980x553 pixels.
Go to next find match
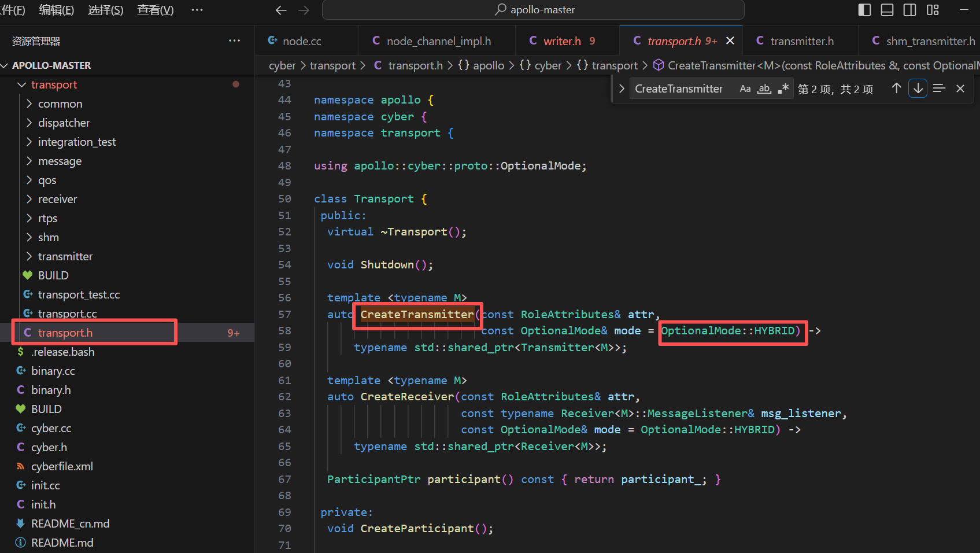tap(918, 88)
